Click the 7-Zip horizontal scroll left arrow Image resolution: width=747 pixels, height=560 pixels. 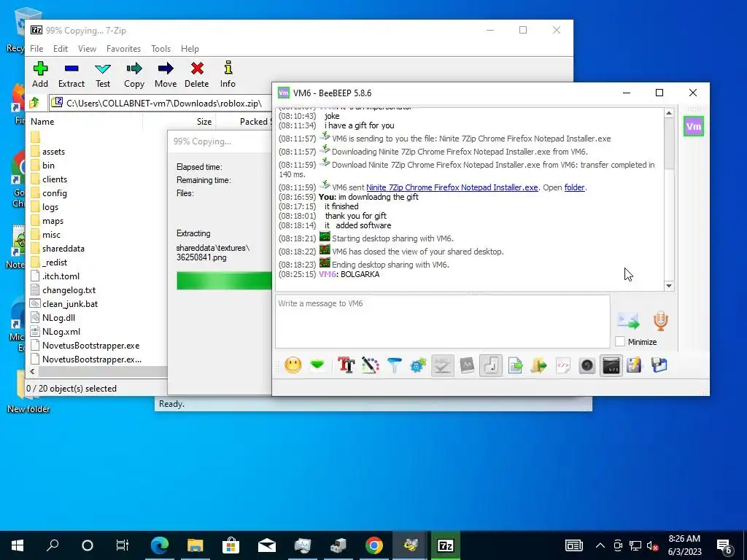32,371
